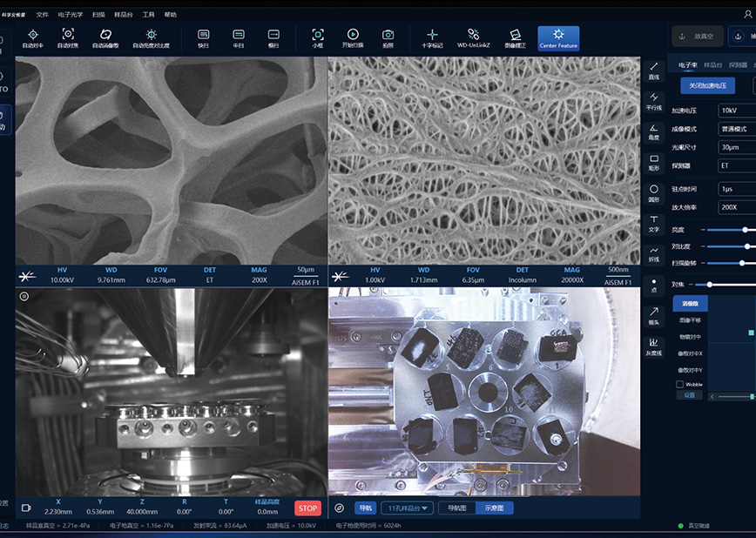
Task: Select the 慢扫 slow scan icon
Action: [x=273, y=35]
